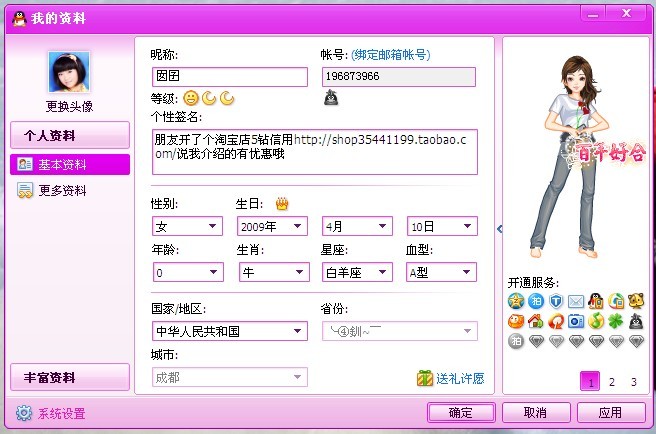Go to services page 2
Image resolution: width=656 pixels, height=434 pixels.
coord(612,382)
